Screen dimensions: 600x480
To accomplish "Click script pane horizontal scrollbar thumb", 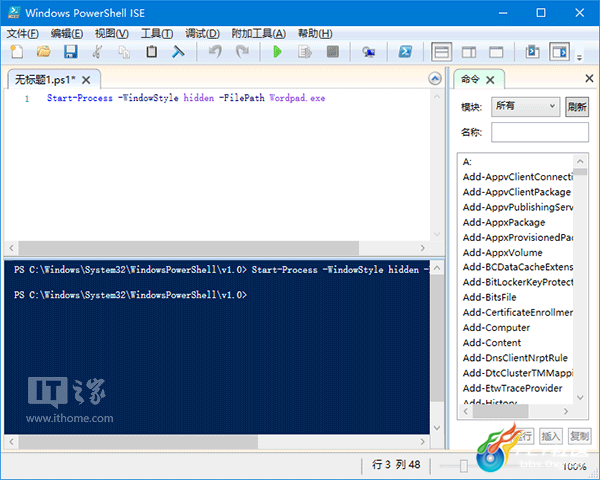I will pos(189,248).
